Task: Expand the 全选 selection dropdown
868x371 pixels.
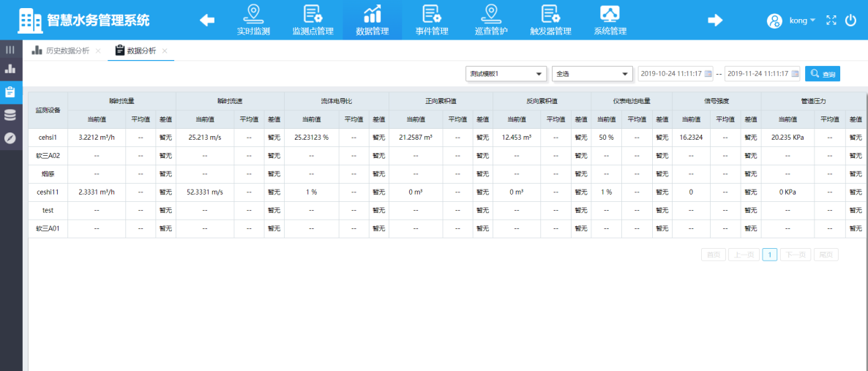Action: pos(592,74)
